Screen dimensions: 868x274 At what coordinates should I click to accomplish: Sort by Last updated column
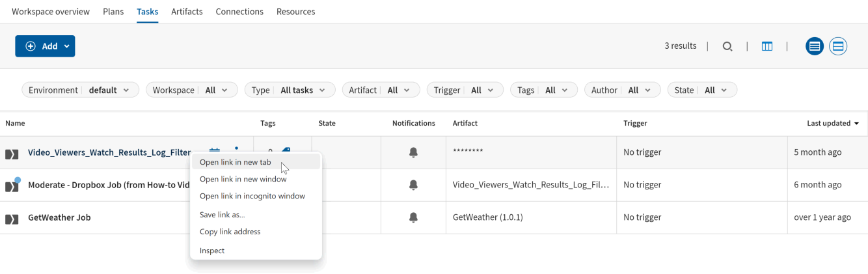833,123
